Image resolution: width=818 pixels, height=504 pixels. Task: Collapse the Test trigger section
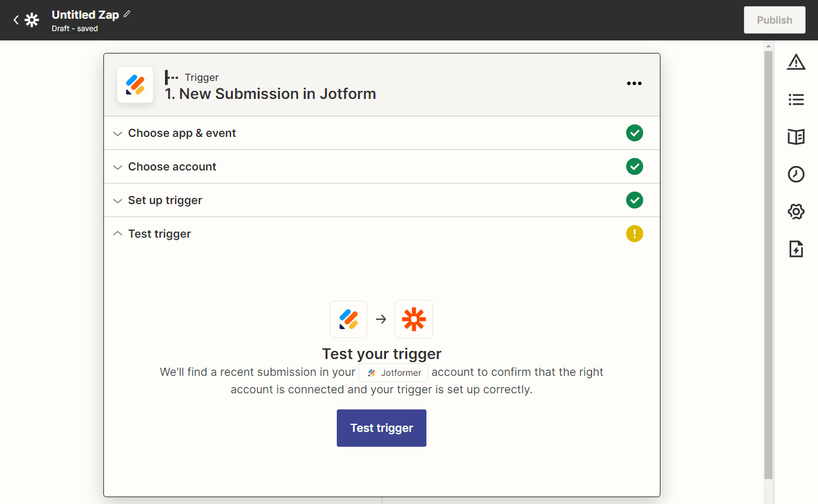[x=159, y=234]
